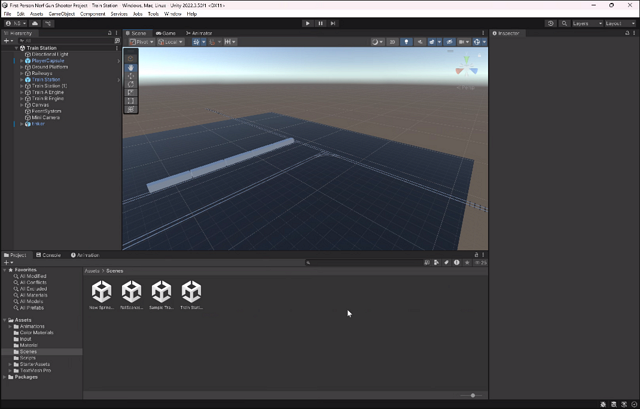Select the Rotate tool in Scene overlay
The width and height of the screenshot is (640, 409).
(x=131, y=84)
